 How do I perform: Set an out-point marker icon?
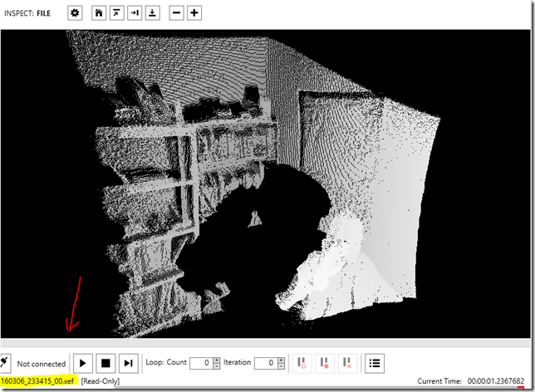point(325,363)
